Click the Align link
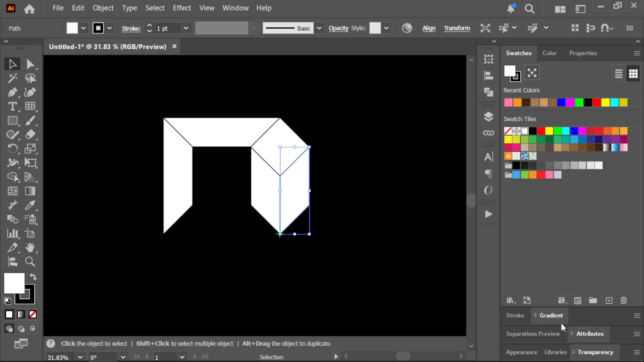 (429, 28)
